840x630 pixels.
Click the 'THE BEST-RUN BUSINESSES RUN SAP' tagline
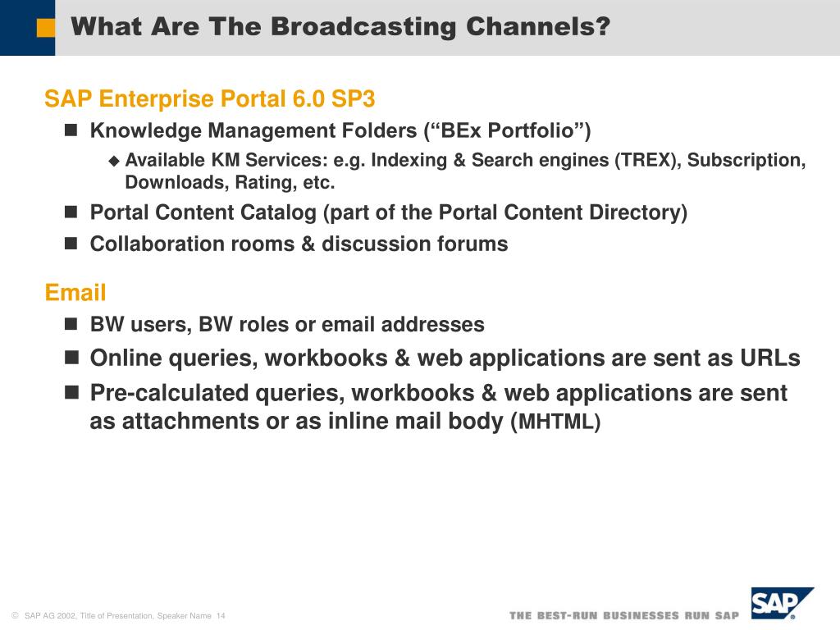tap(624, 615)
